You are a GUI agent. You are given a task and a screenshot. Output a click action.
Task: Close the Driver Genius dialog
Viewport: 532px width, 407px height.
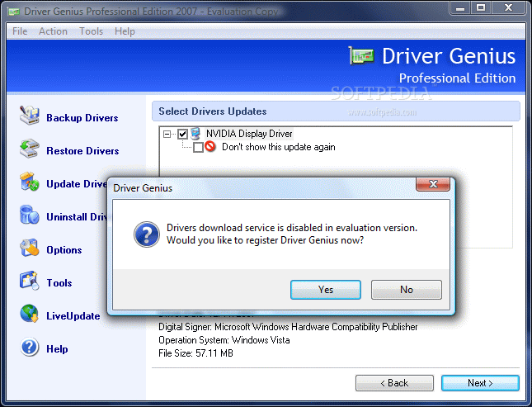[433, 184]
